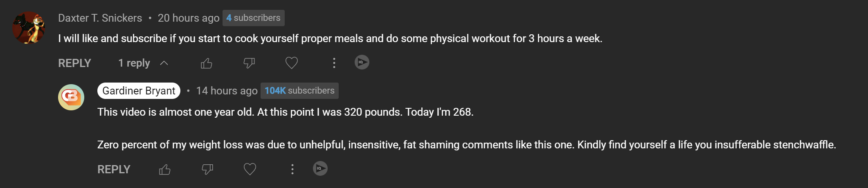Reply to Daxter T. Snickers' comment
Screen dimensions: 868x188
click(x=74, y=63)
